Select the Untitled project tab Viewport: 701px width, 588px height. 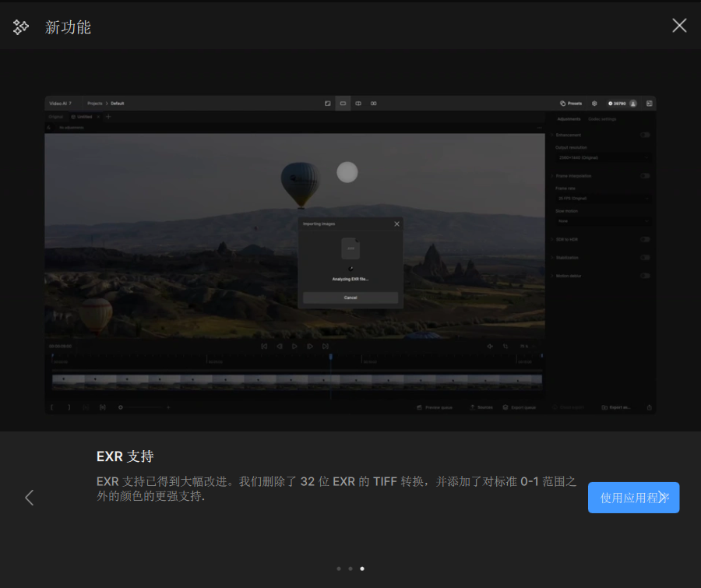tap(83, 116)
